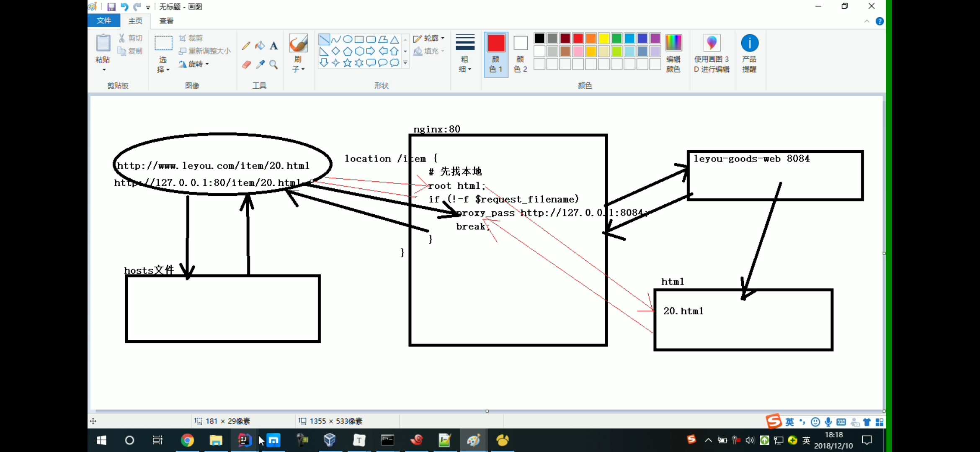Screen dimensions: 980x452
Task: Open the Outline dropdown
Action: 429,38
